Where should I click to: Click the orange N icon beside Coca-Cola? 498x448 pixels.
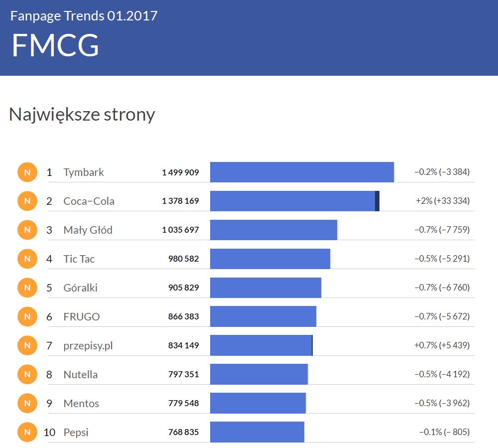pos(27,201)
